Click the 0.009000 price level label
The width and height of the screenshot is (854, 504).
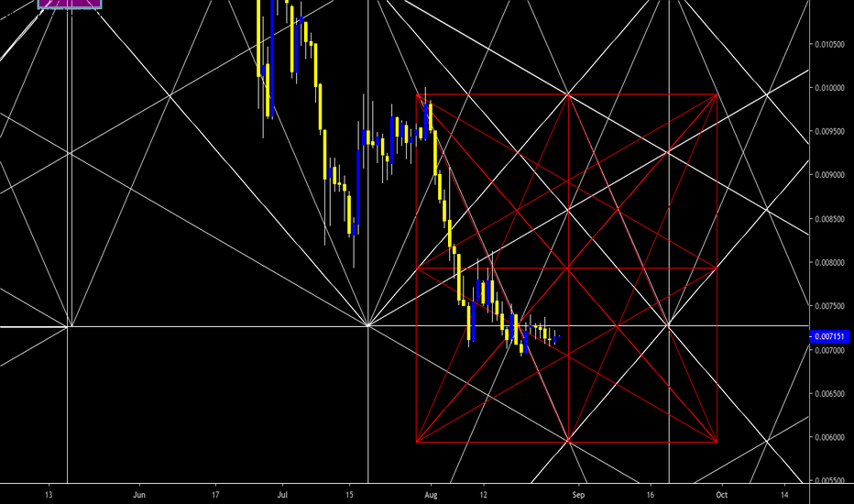(x=829, y=175)
